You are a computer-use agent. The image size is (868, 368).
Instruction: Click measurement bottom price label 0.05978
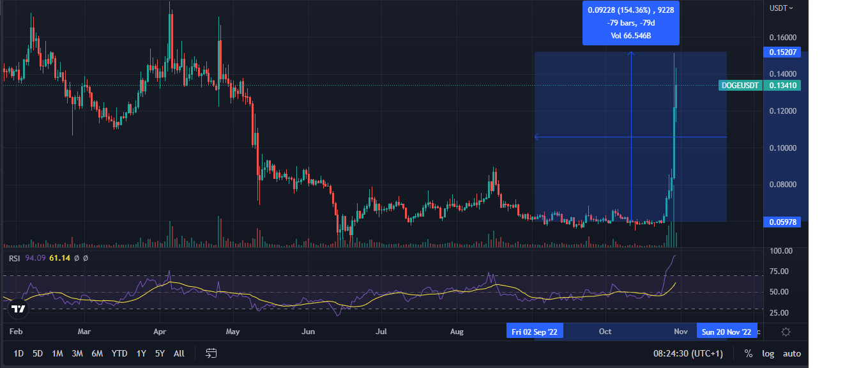pyautogui.click(x=782, y=222)
